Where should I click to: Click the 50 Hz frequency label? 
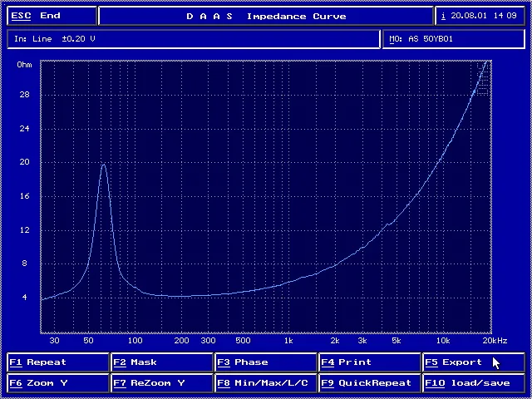click(x=88, y=340)
